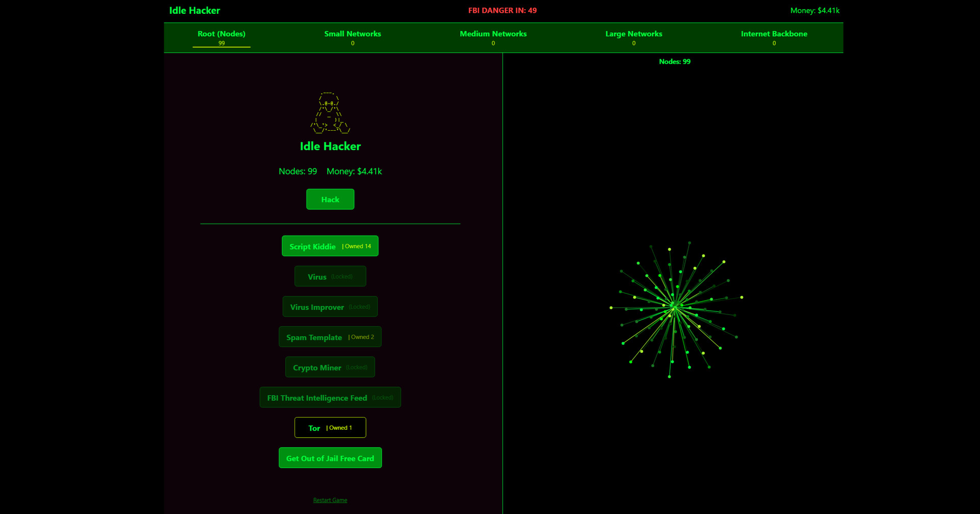Click the Money display in top right
980x514 pixels.
click(x=814, y=11)
